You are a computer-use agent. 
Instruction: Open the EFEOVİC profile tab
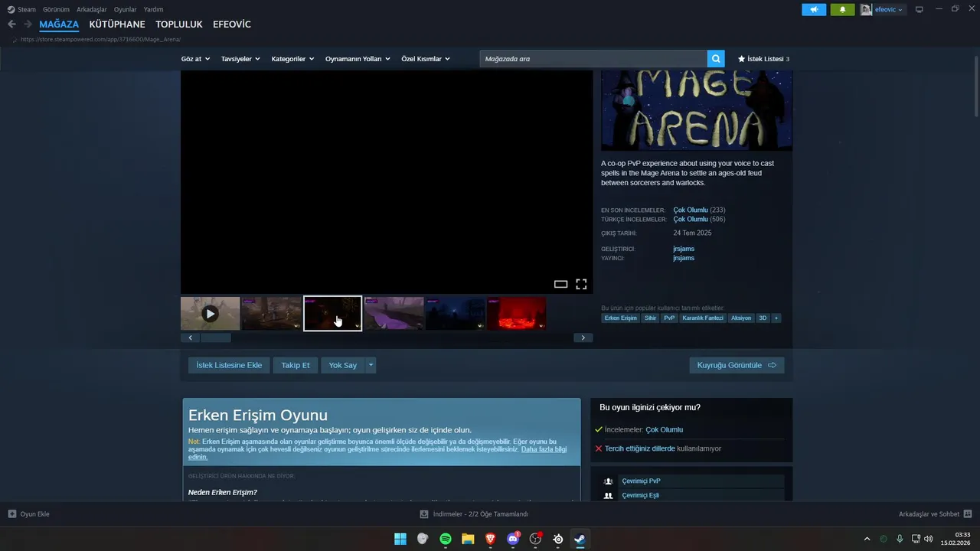[232, 24]
